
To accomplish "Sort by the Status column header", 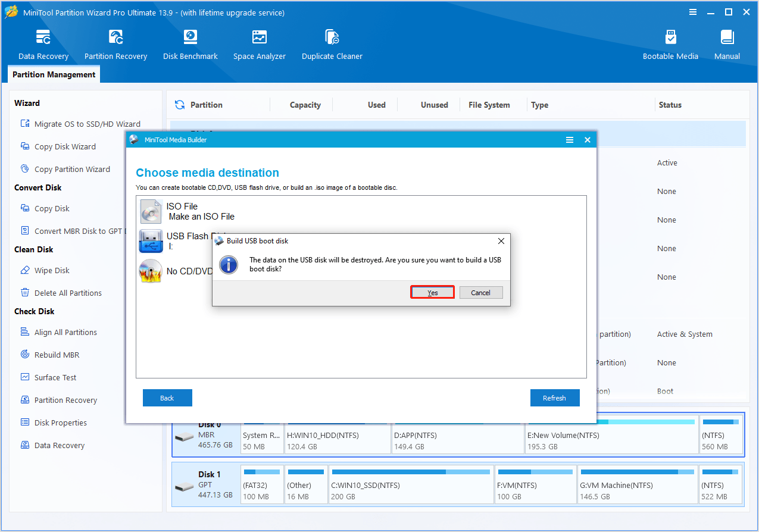I will click(x=670, y=105).
